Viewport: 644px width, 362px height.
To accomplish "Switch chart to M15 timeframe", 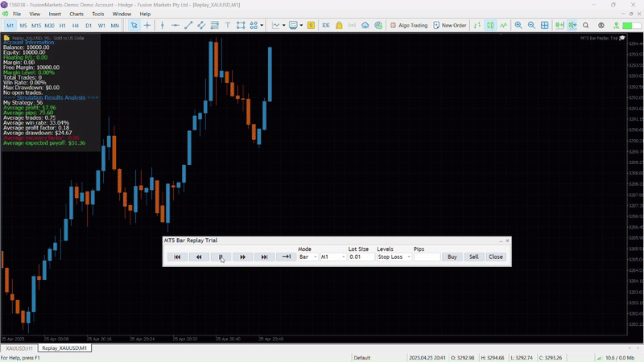I will [x=36, y=26].
